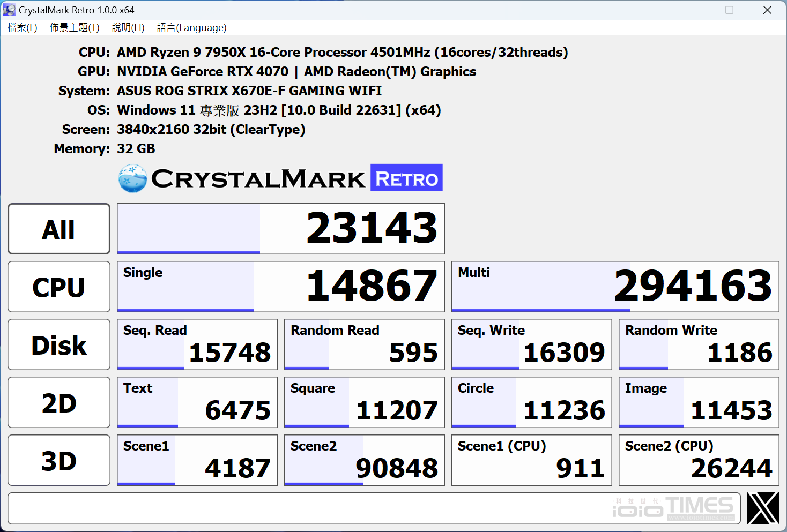Open the 語言(Language) menu
Screen dimensions: 787x532
click(191, 27)
